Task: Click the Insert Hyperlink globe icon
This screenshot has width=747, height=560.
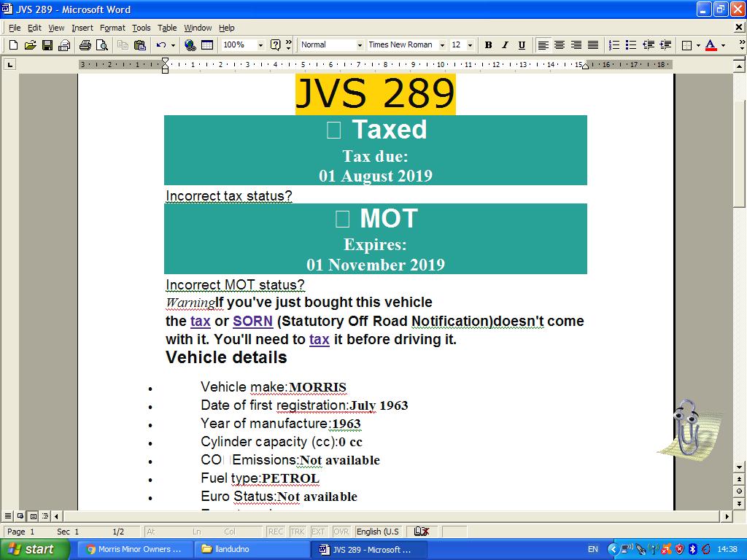Action: [190, 45]
